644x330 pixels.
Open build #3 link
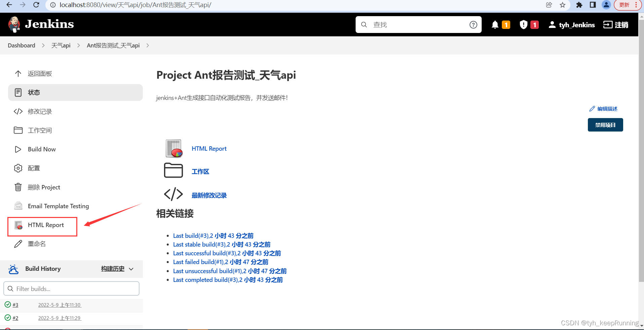(x=15, y=305)
